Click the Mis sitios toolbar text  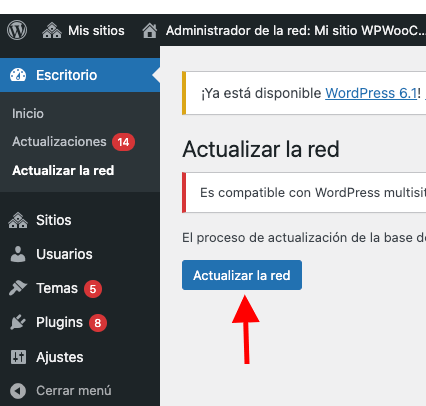coord(96,31)
